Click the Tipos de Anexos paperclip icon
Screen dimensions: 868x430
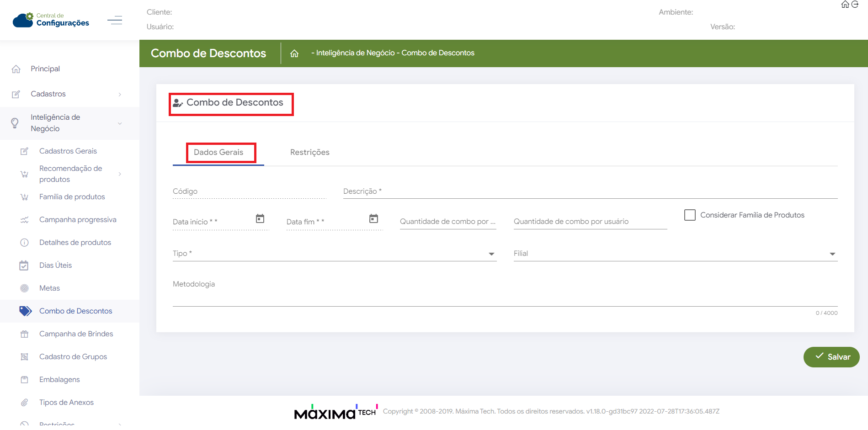pos(24,403)
